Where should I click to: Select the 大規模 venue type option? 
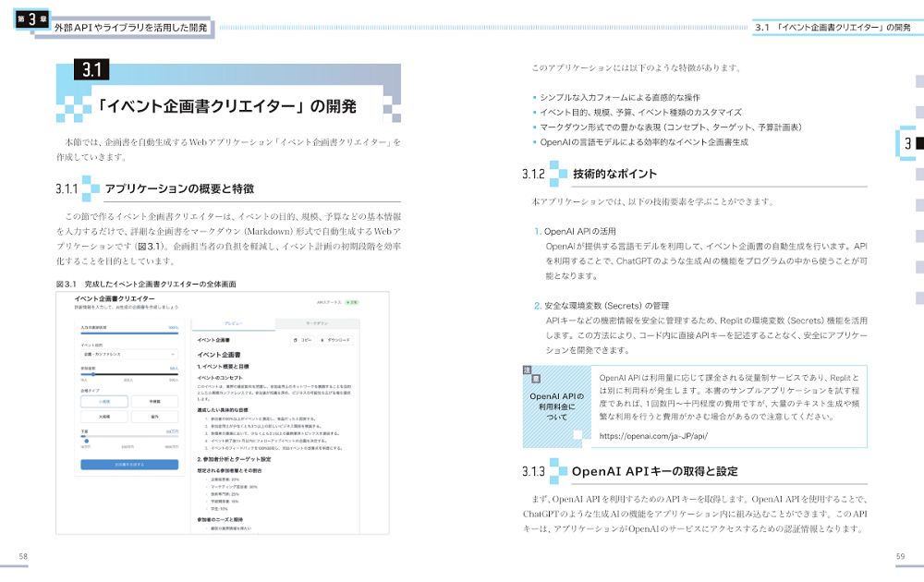(104, 417)
